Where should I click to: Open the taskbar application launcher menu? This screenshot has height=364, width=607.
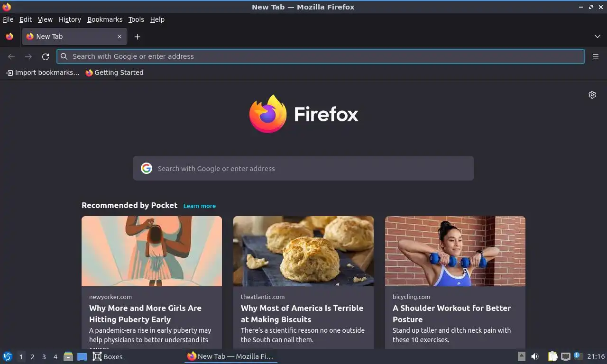click(x=8, y=356)
